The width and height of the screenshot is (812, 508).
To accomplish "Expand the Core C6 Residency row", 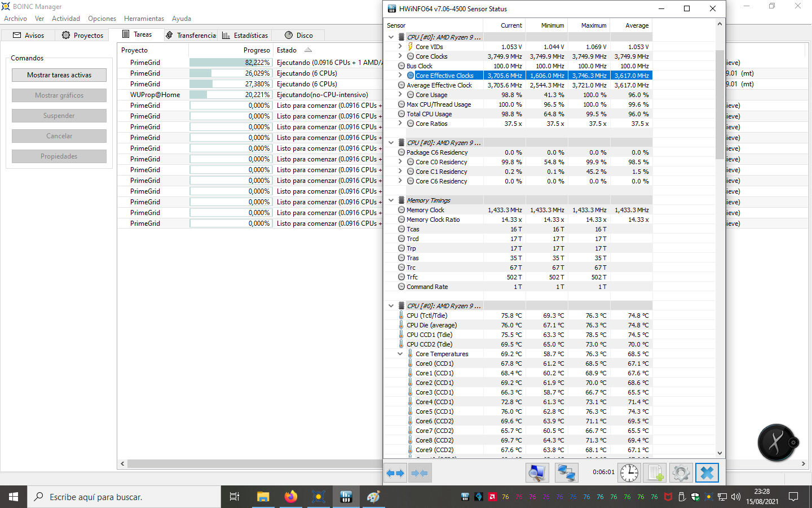I will tap(400, 181).
